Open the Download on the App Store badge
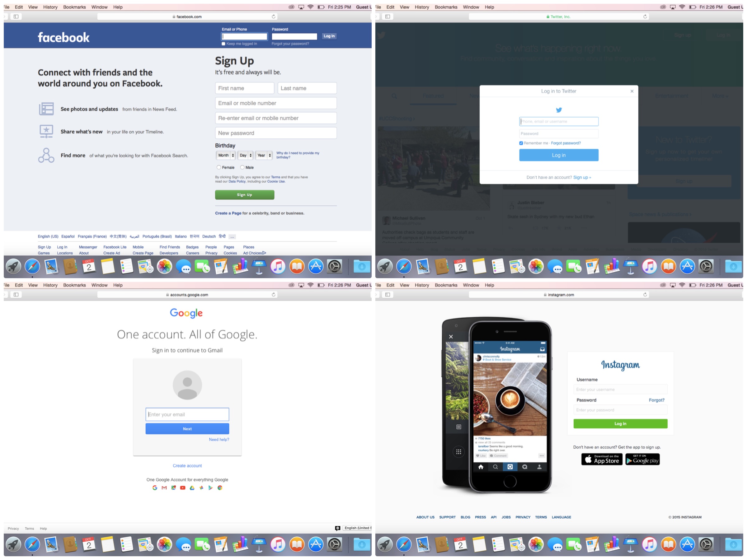 tap(602, 460)
